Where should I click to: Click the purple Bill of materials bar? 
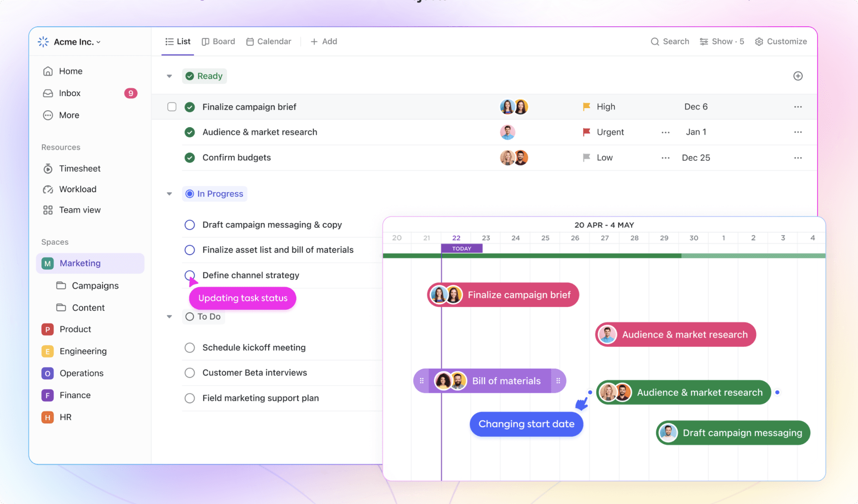[x=506, y=381]
